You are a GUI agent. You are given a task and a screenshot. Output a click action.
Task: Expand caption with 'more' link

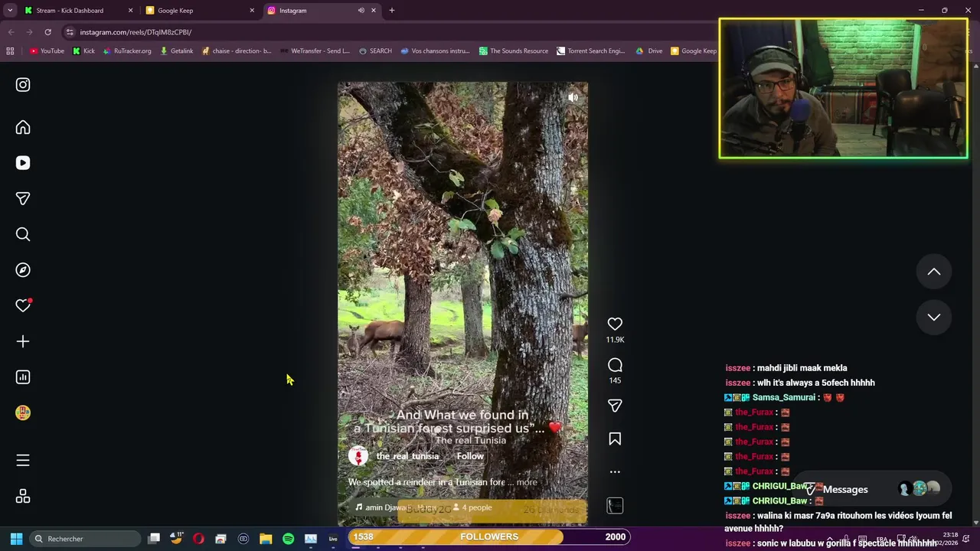(x=527, y=482)
